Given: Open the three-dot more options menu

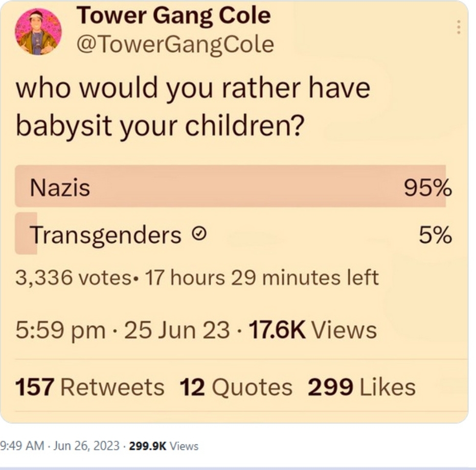Looking at the screenshot, I should point(459,27).
